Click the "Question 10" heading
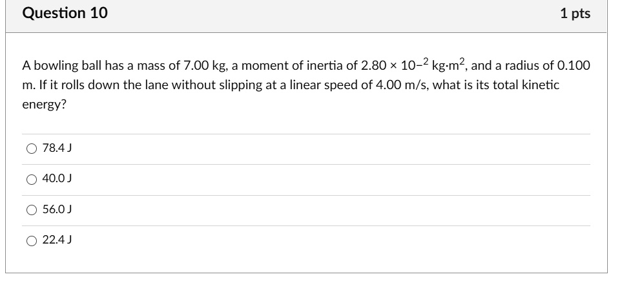 pos(65,13)
